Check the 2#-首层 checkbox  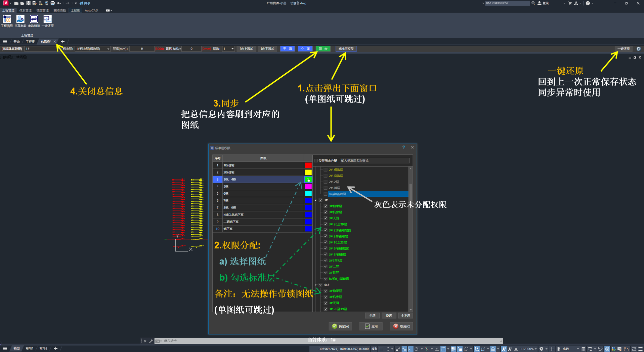coord(326,188)
